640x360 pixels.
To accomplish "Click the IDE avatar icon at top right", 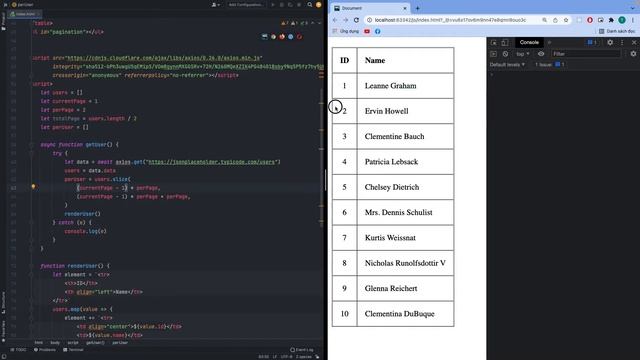I will [319, 5].
